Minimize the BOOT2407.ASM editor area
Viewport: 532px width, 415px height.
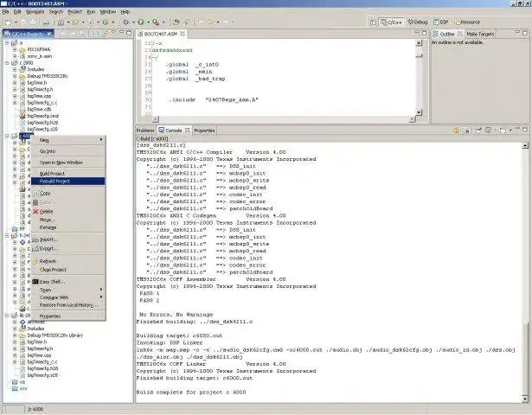point(417,33)
